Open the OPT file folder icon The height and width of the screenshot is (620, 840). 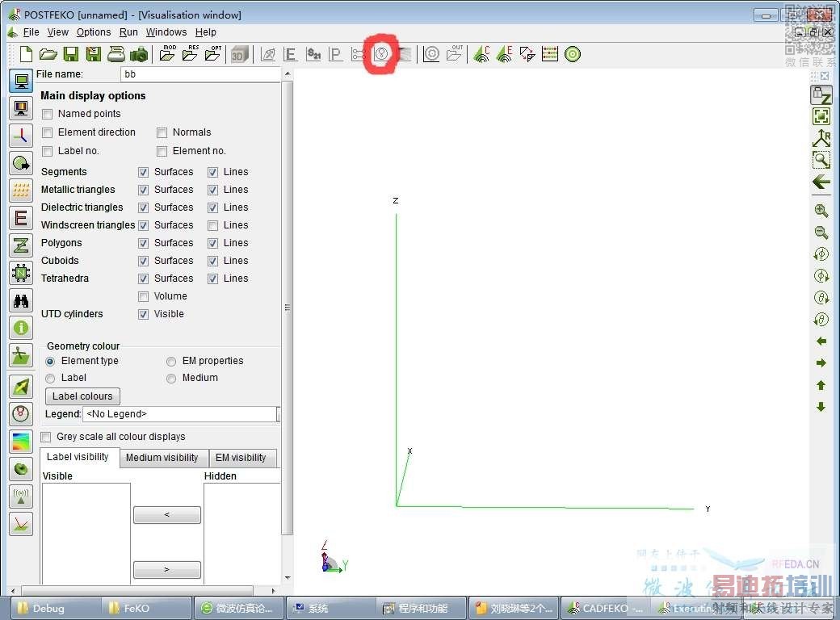click(x=212, y=53)
